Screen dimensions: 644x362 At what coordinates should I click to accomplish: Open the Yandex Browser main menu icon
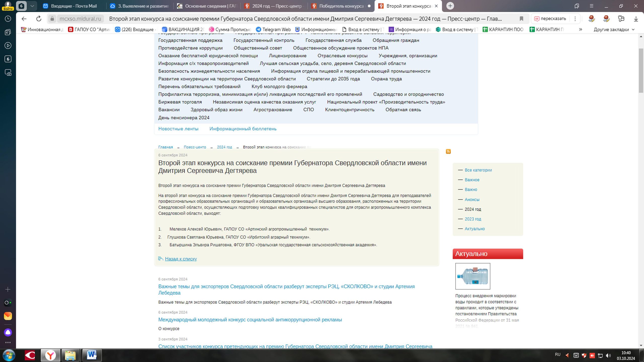click(x=591, y=6)
